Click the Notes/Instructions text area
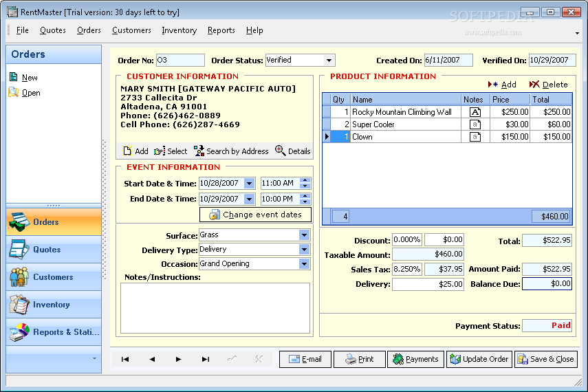588x392 pixels. coord(215,308)
